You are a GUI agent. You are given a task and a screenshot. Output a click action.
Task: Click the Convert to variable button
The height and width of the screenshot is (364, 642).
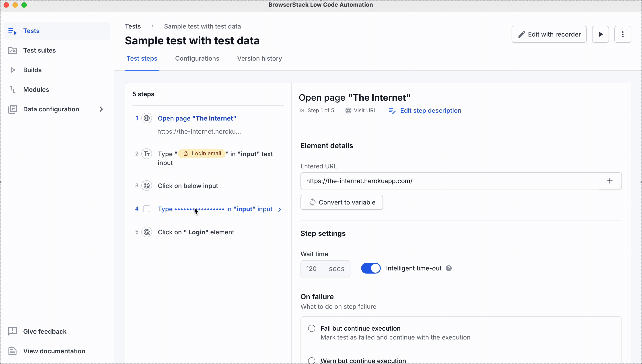tap(343, 202)
